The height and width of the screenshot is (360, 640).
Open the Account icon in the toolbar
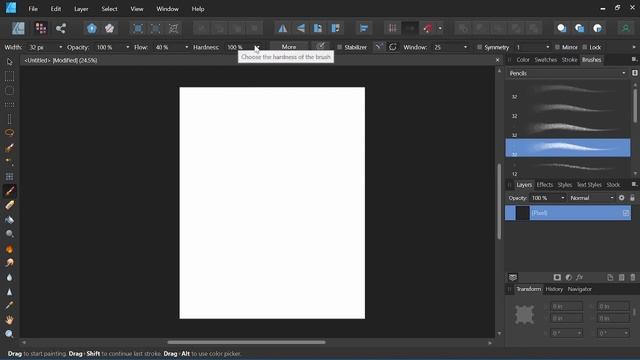point(625,28)
